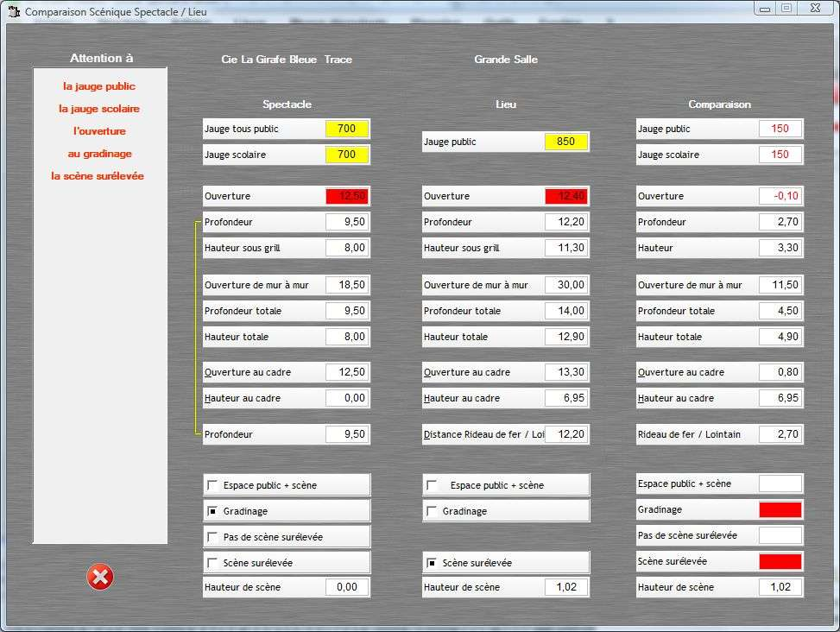Uncheck the Lieu Scène surélevée checkbox
Screen dimensions: 840x632
tap(432, 563)
